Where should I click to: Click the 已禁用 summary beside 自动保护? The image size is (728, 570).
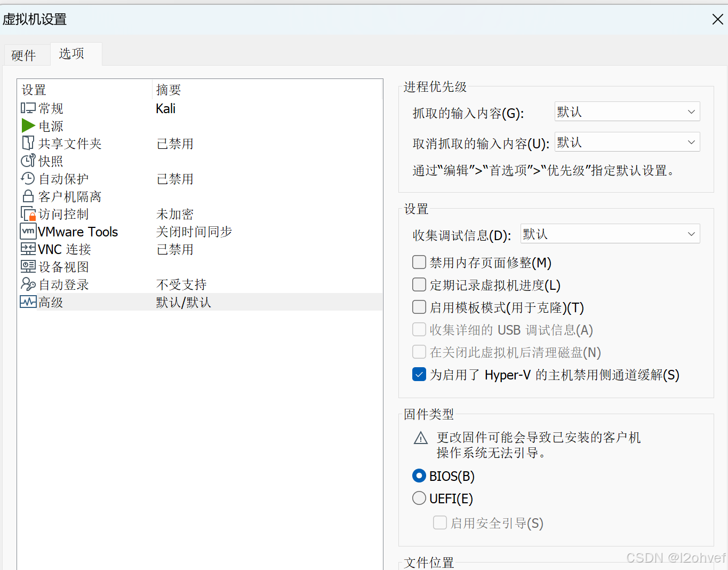(175, 179)
